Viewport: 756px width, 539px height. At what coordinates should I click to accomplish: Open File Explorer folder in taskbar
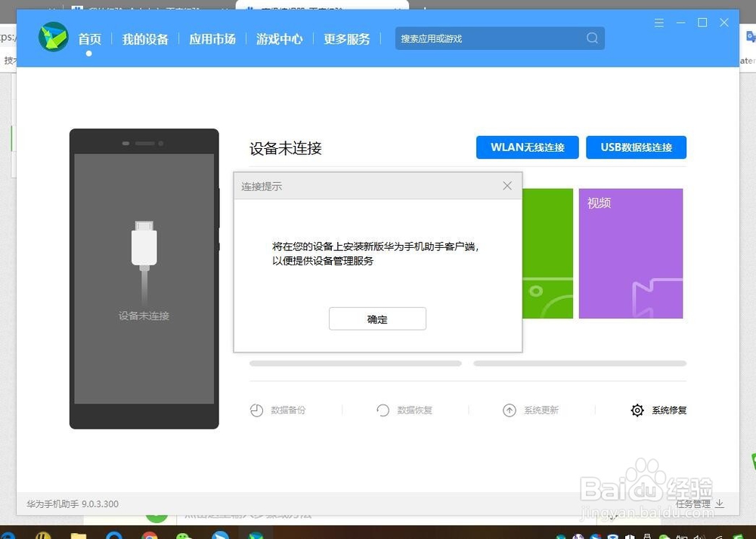79,535
